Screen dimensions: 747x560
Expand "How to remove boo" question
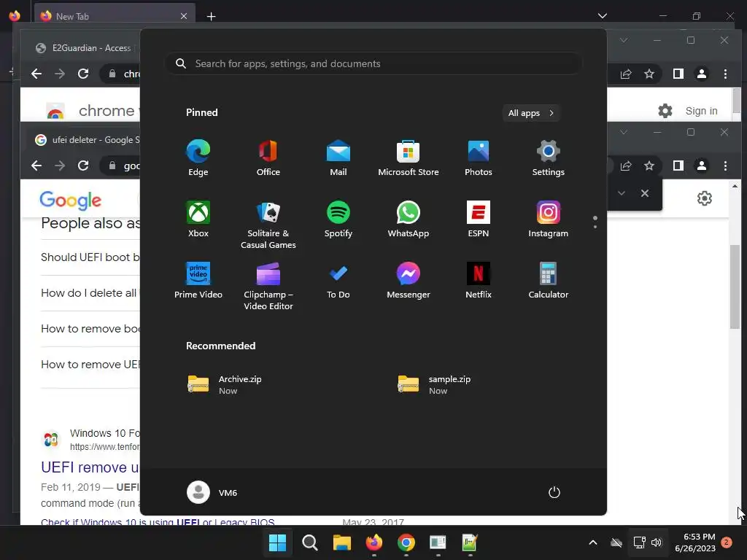tap(90, 329)
